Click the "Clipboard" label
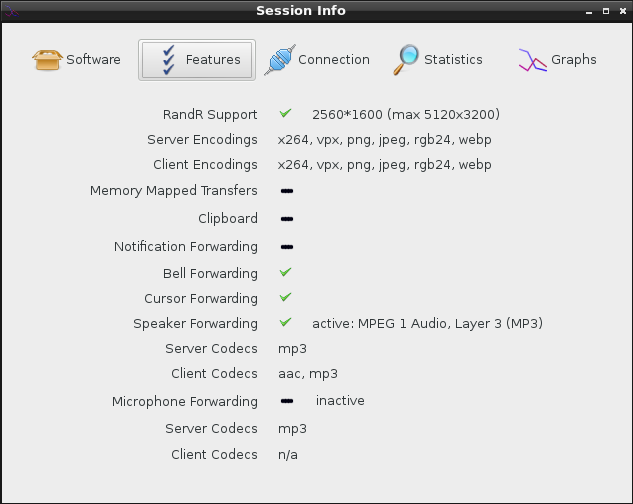This screenshot has width=633, height=504. 228,218
